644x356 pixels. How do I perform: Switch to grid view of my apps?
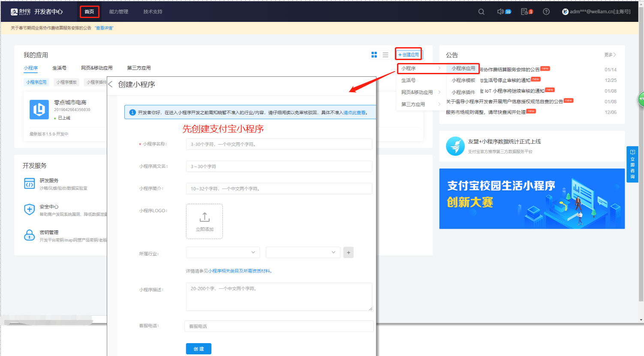tap(374, 54)
